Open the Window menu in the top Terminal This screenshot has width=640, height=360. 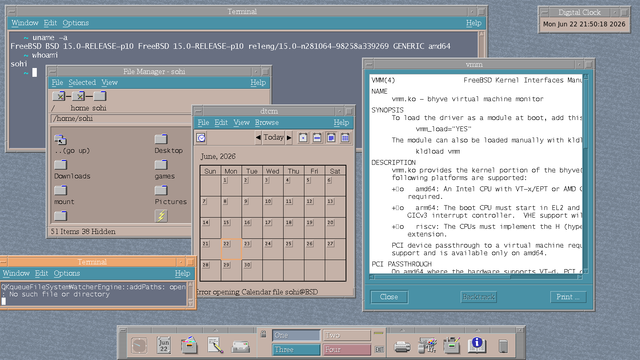pos(24,23)
